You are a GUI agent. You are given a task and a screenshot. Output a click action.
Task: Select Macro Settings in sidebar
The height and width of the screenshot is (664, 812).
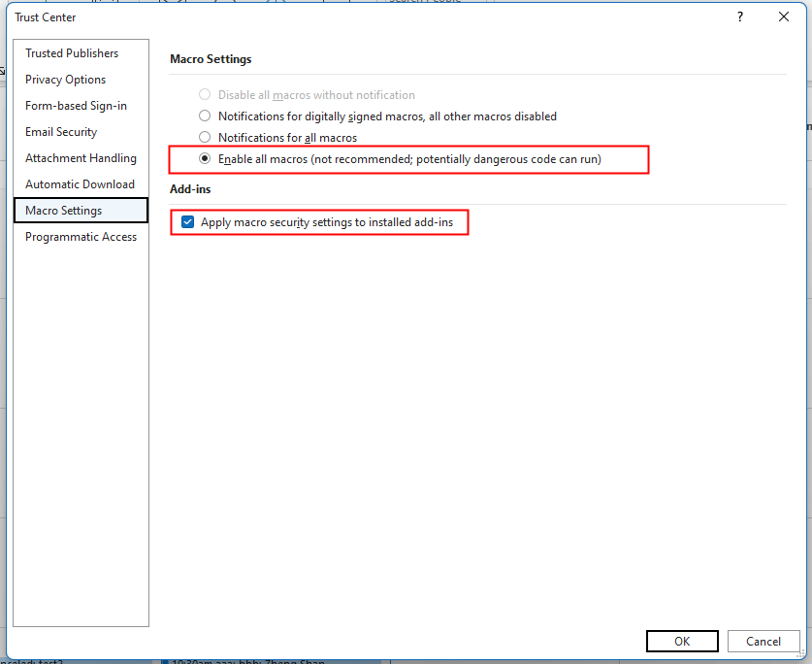64,211
